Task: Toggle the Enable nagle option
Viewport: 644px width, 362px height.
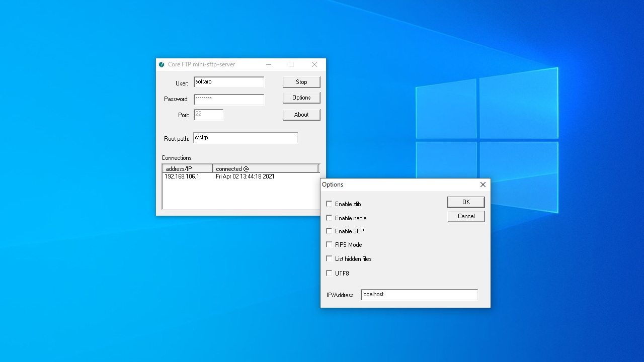Action: (330, 218)
